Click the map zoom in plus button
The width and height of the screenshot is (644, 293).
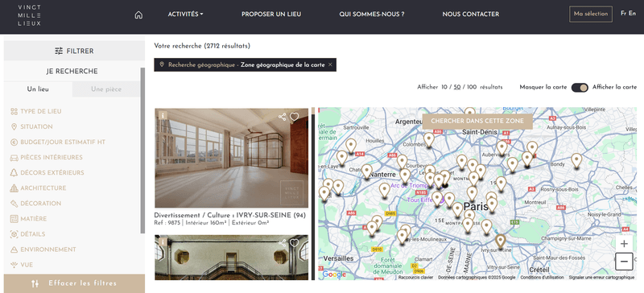click(x=624, y=244)
